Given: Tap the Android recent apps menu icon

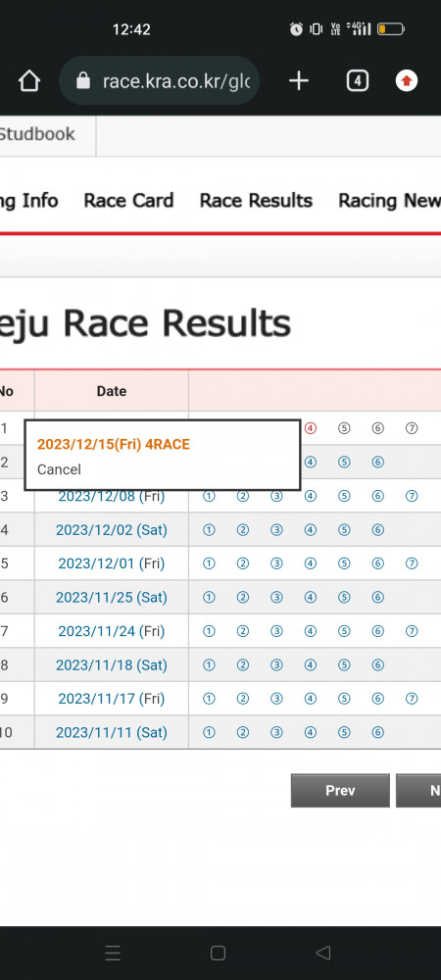Looking at the screenshot, I should click(x=113, y=954).
